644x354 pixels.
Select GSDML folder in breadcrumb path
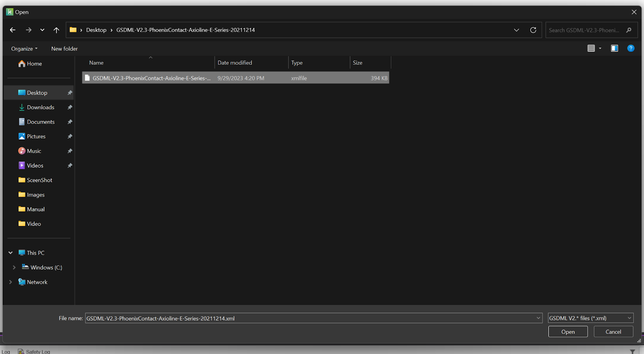186,30
